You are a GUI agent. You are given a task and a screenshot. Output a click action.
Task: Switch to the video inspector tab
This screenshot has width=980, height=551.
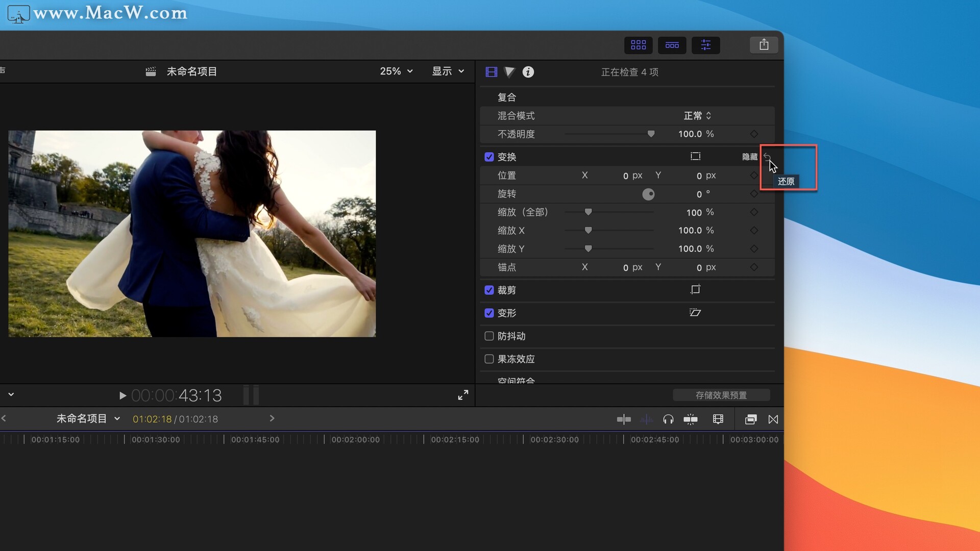pos(491,72)
